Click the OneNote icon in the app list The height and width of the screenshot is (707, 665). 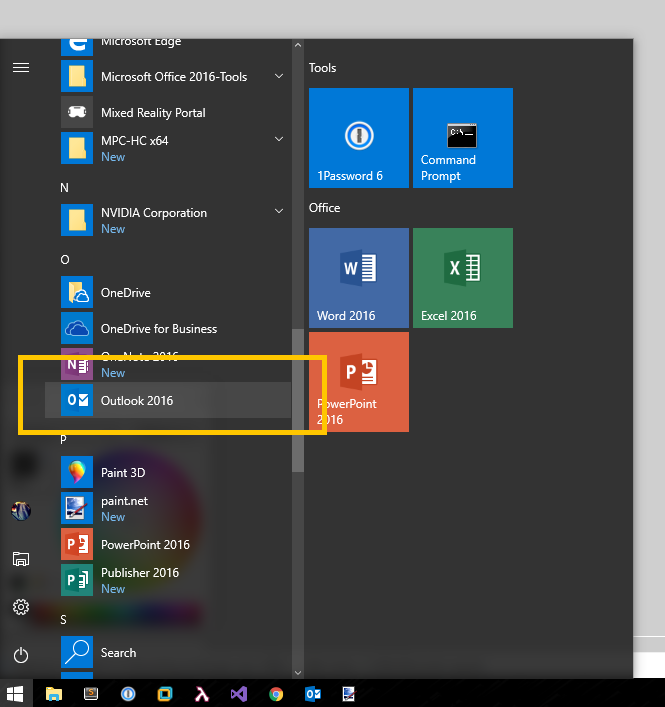pyautogui.click(x=77, y=364)
